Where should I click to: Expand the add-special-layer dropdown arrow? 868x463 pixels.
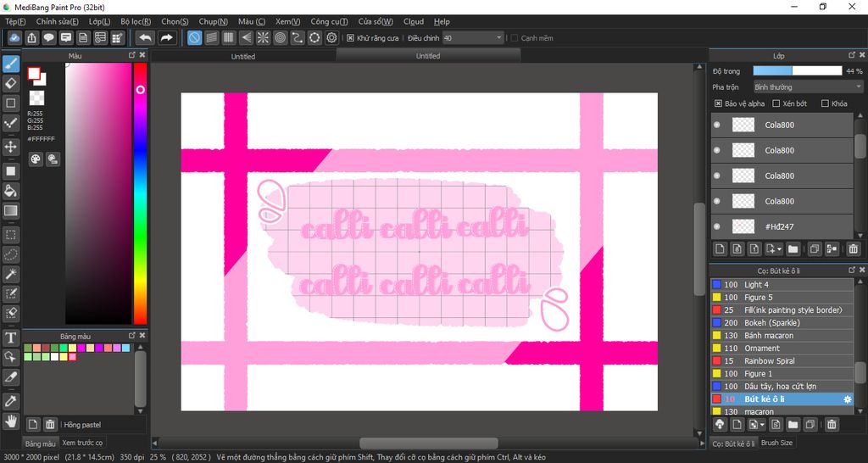(780, 249)
